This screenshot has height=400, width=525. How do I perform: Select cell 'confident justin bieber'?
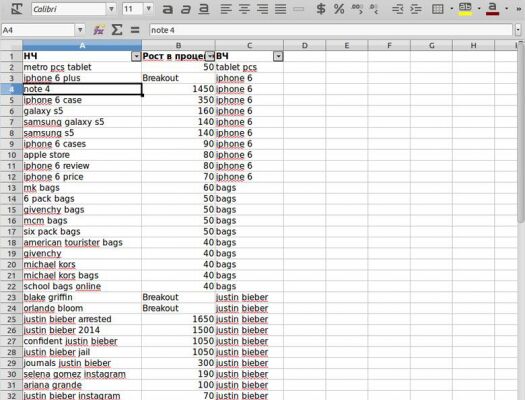click(x=82, y=341)
